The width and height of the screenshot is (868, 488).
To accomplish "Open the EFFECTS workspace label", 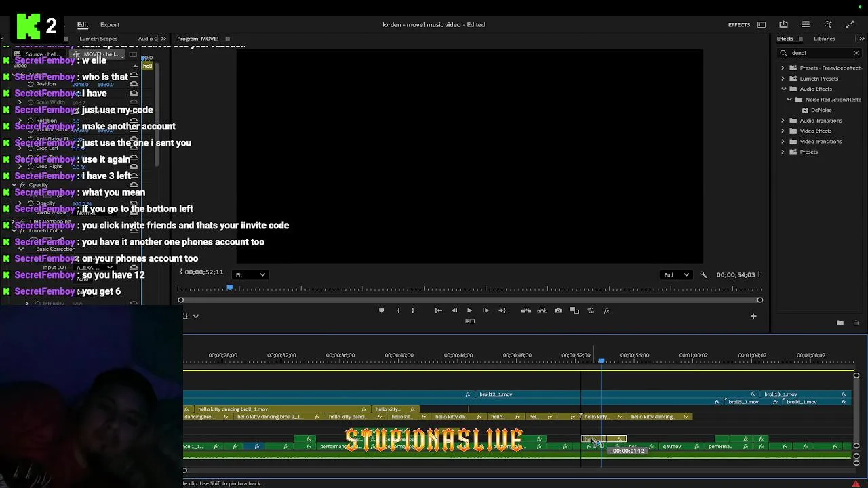I will (739, 24).
